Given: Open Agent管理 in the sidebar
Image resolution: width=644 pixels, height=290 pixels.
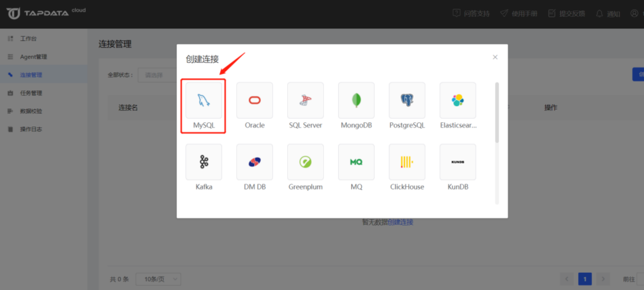Looking at the screenshot, I should 33,57.
